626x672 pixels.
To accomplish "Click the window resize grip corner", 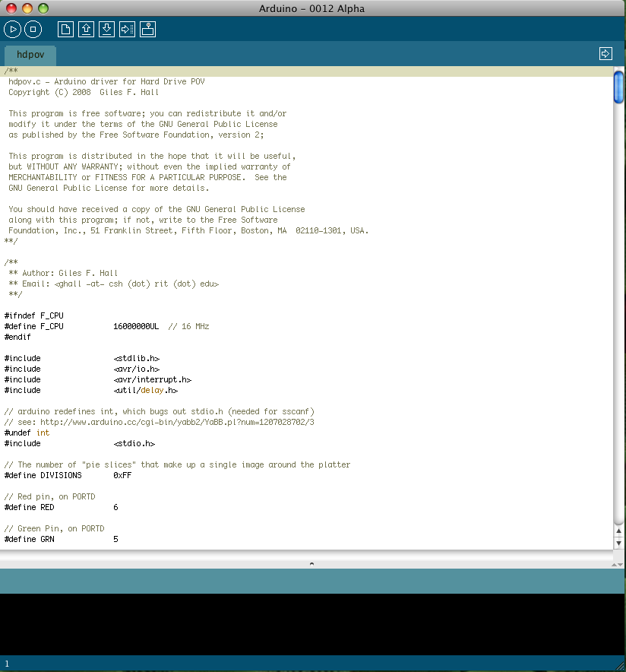I will (x=620, y=666).
